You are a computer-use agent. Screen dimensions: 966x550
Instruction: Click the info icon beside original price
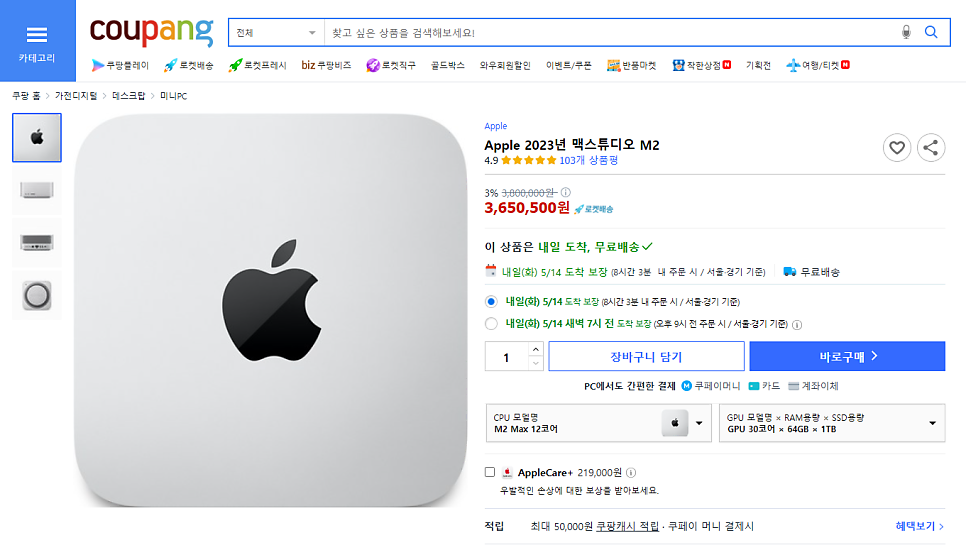[x=566, y=192]
